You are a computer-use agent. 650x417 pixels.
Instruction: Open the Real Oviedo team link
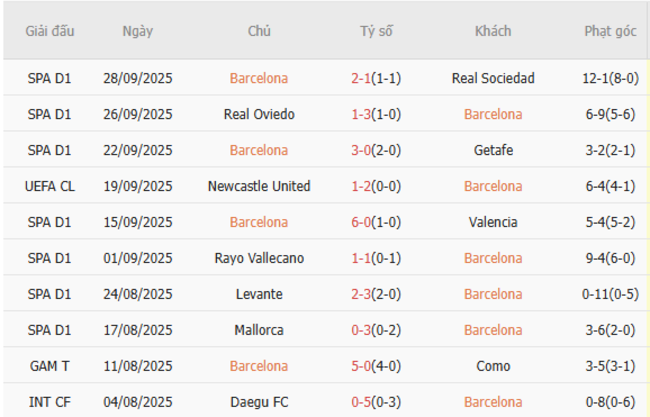click(x=259, y=114)
